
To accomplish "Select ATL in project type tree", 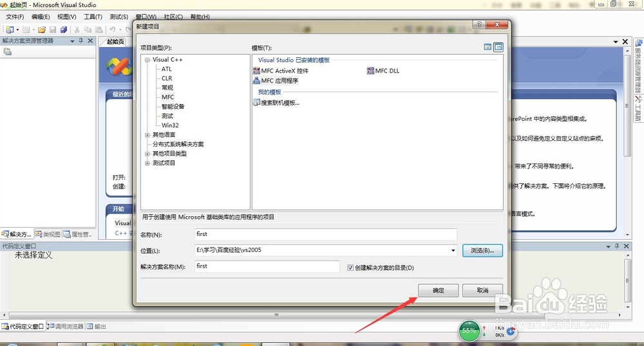I will (x=167, y=69).
